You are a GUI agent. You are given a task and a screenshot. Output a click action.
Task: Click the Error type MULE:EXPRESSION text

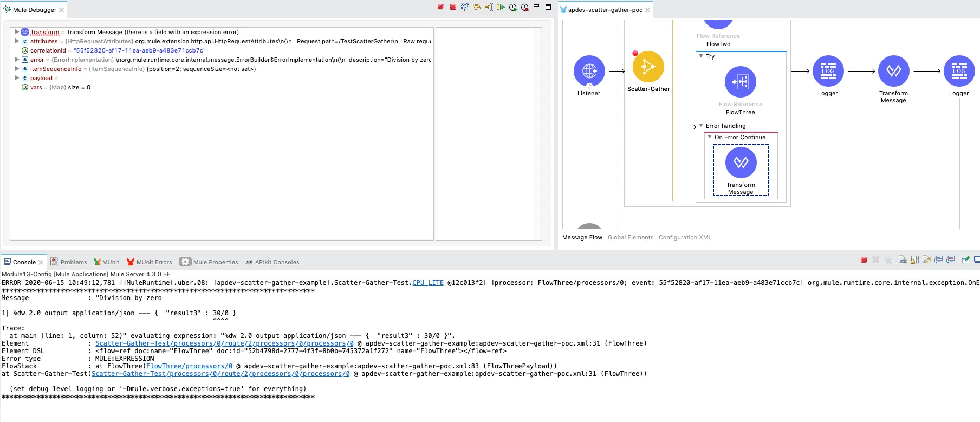[125, 359]
